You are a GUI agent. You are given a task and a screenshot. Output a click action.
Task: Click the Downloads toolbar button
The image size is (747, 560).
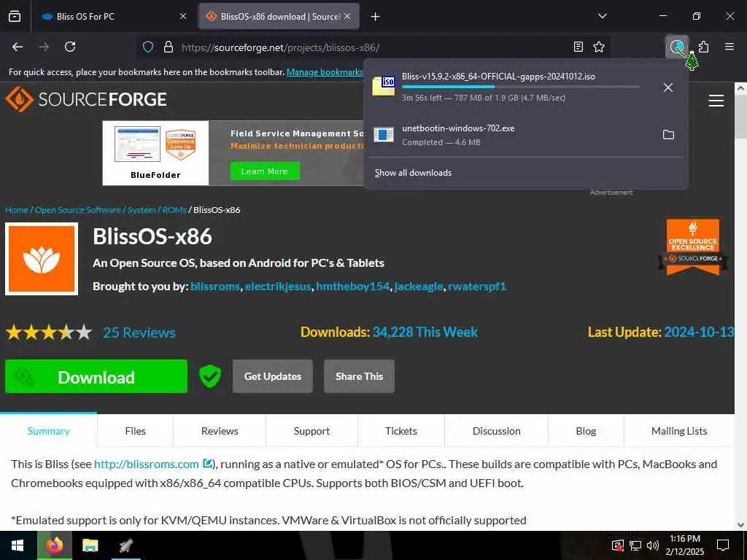coord(676,47)
